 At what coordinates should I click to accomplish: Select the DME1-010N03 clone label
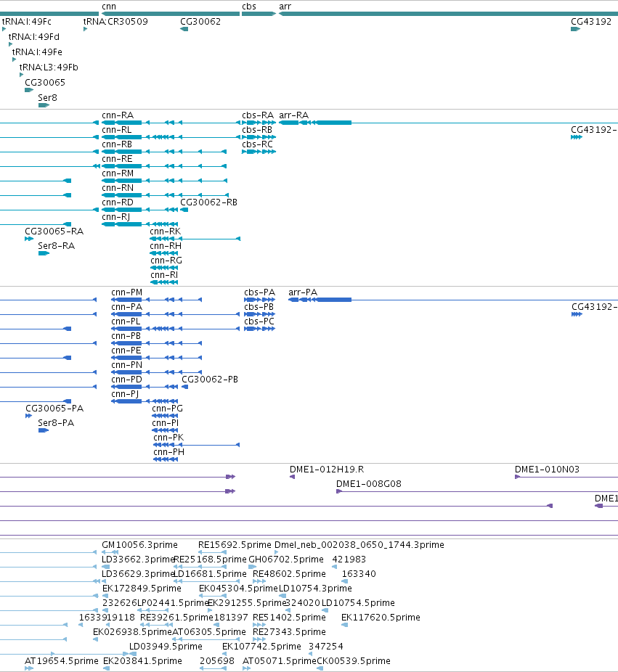[547, 470]
